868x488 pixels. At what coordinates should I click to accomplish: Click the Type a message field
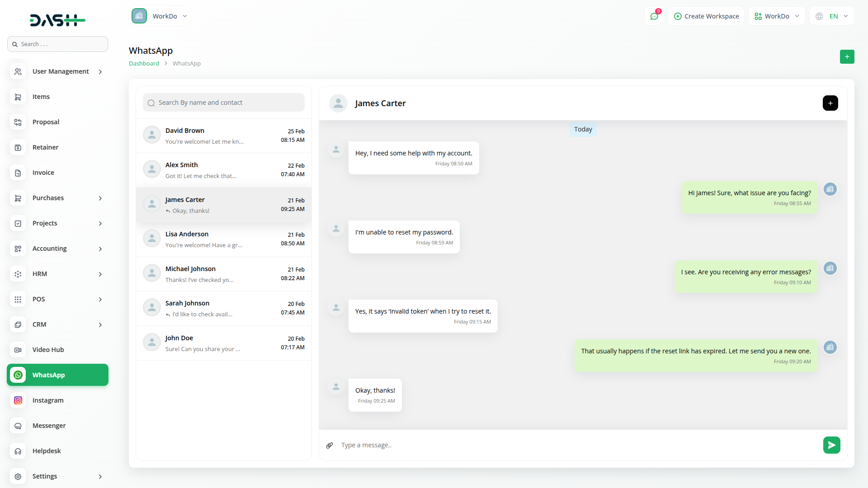point(574,445)
